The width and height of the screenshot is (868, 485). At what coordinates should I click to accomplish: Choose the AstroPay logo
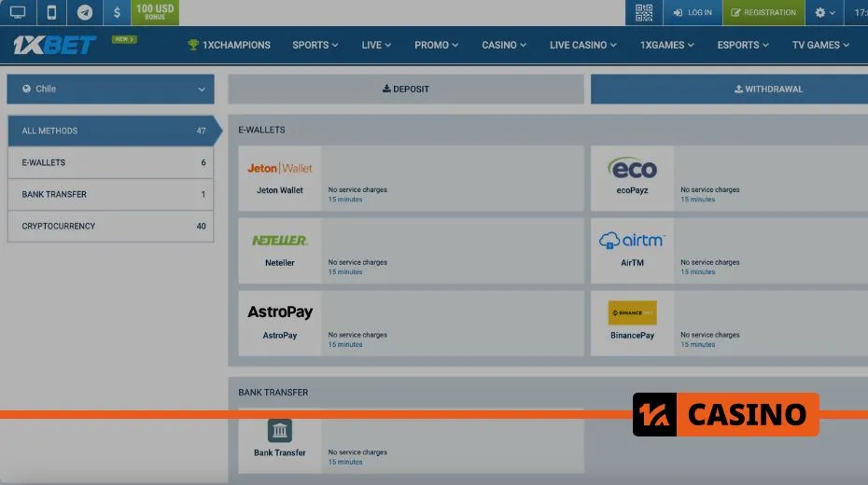click(280, 312)
